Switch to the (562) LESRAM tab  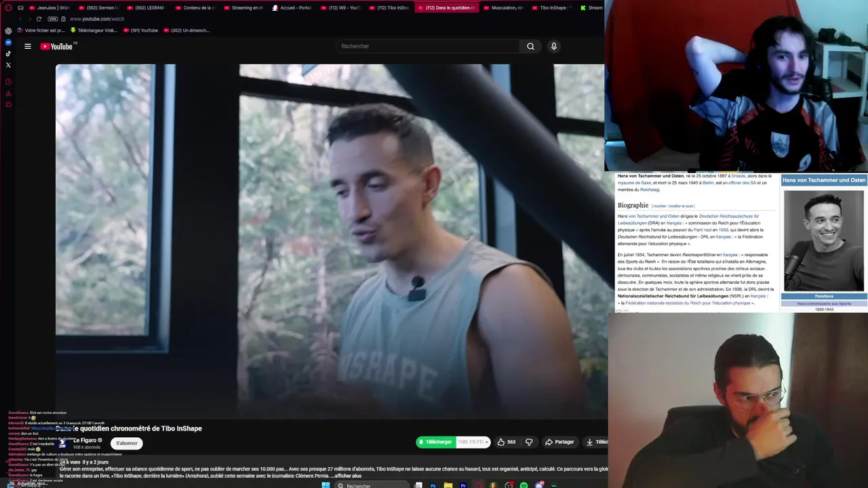click(147, 7)
